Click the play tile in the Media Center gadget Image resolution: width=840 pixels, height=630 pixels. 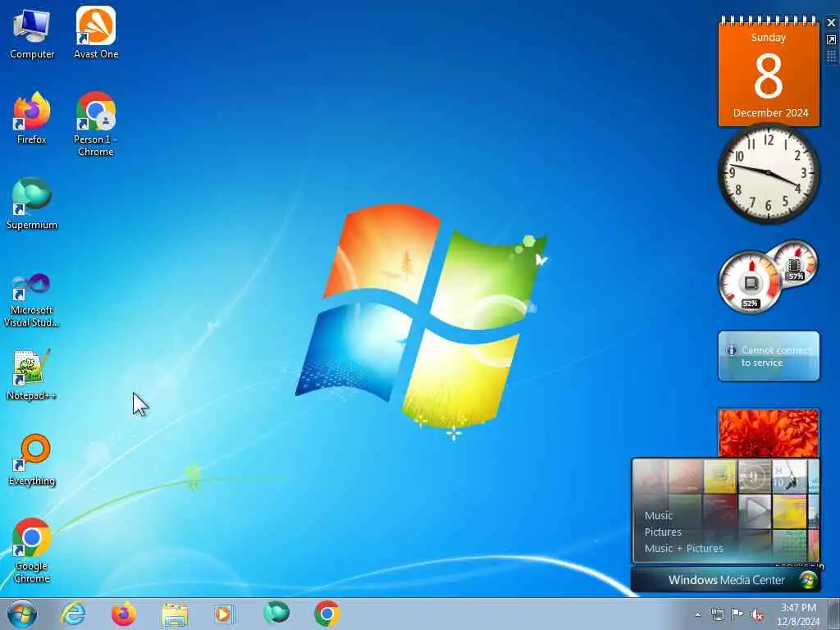(755, 511)
